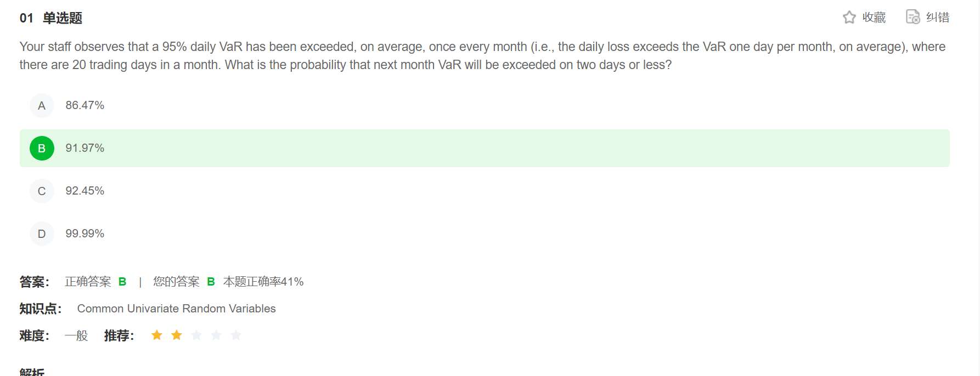This screenshot has height=376, width=980.
Task: Click the second recommendation star
Action: pos(177,335)
